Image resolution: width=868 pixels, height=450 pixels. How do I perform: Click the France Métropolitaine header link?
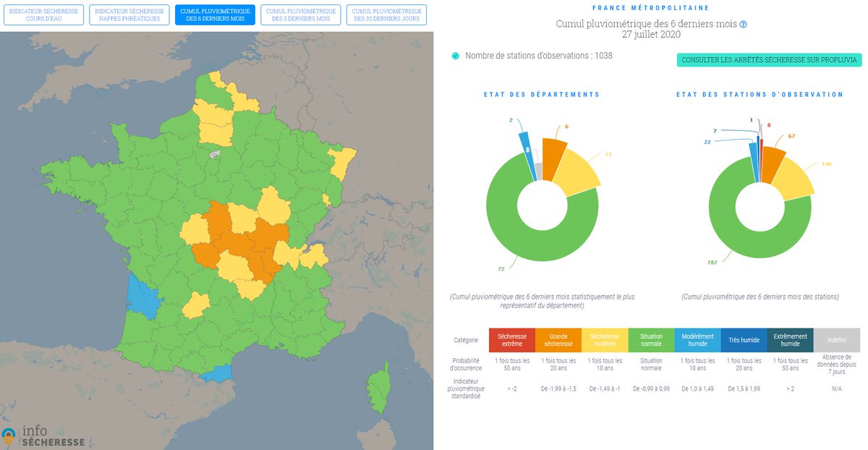point(649,7)
